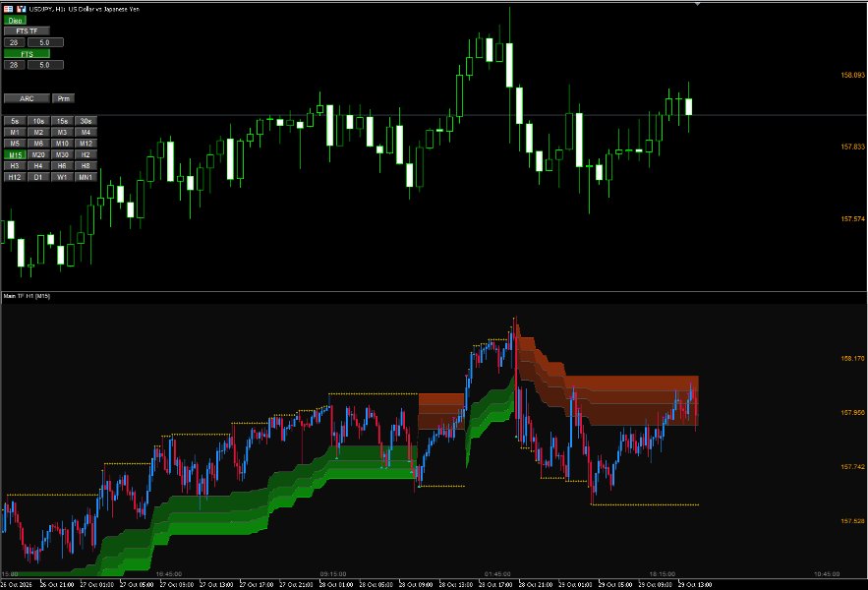The height and width of the screenshot is (590, 868).
Task: Choose the M10 timeframe button
Action: tap(62, 144)
